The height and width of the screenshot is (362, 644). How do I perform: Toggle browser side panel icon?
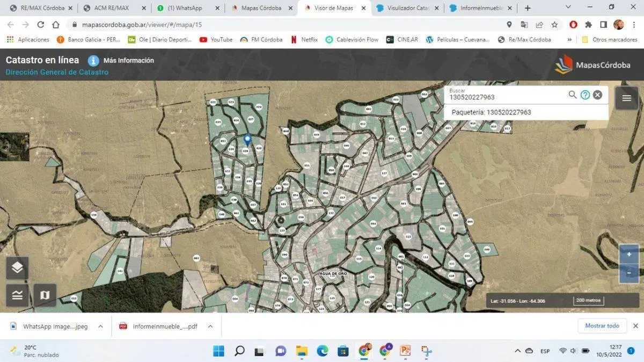604,25
